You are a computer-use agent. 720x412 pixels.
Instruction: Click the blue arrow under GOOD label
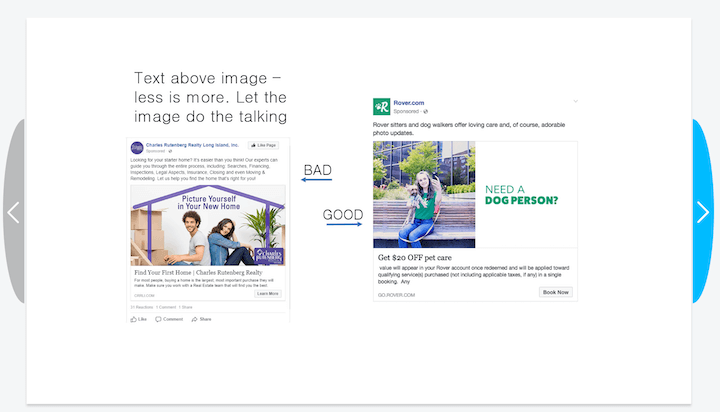[x=343, y=225]
